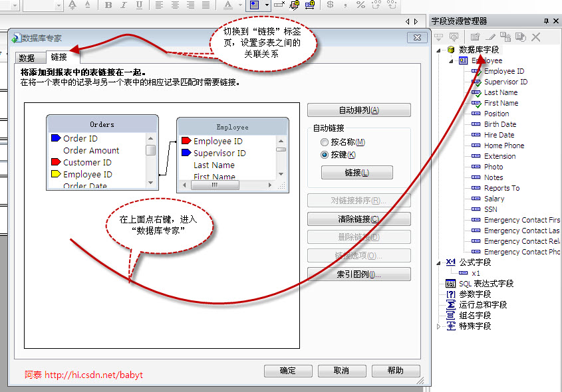Click insert to report icon in field explorer
The image size is (562, 392).
pyautogui.click(x=439, y=37)
